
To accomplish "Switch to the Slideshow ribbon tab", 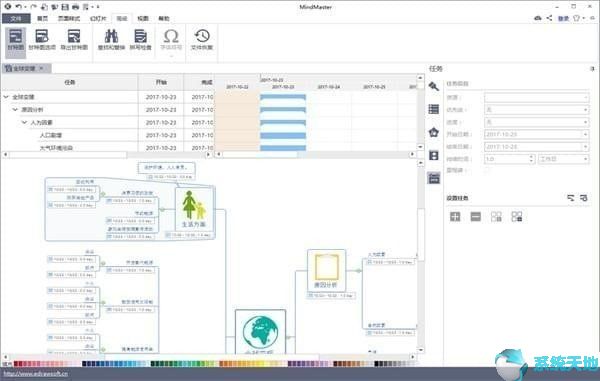I will (98, 18).
